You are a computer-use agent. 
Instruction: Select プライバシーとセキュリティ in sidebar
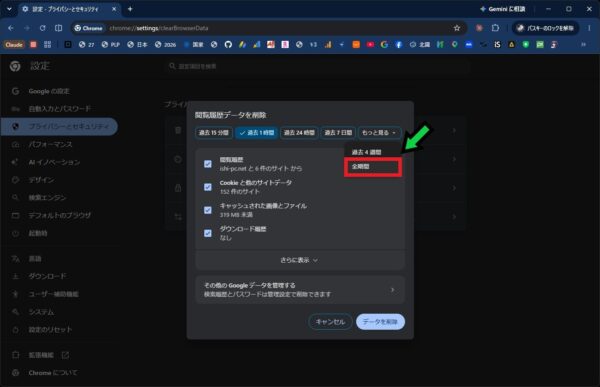coord(59,126)
